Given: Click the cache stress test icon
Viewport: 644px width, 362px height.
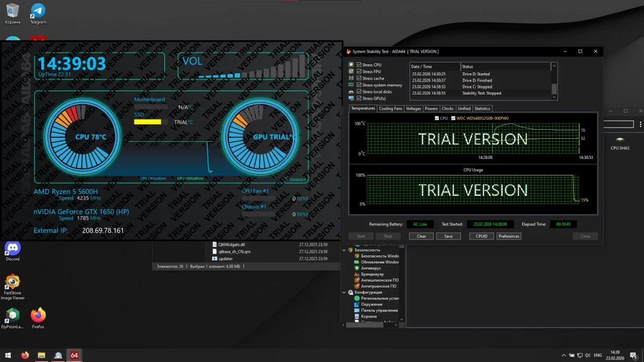Looking at the screenshot, I should [x=351, y=78].
